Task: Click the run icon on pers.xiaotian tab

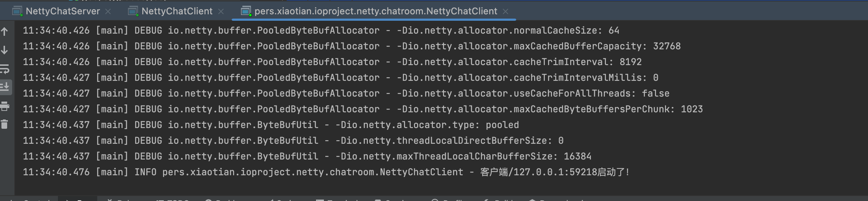Action: pyautogui.click(x=246, y=11)
